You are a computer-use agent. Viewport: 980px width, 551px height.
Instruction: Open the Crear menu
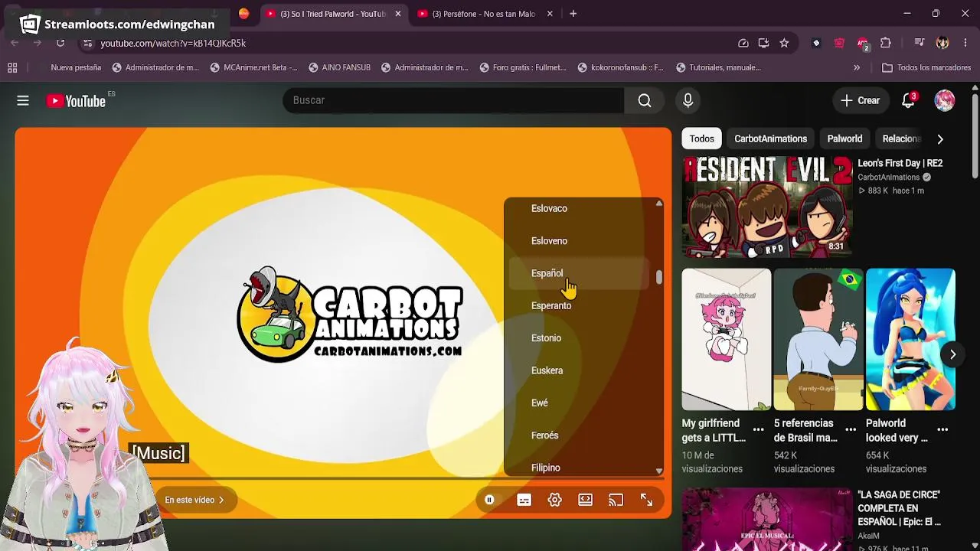(x=861, y=100)
